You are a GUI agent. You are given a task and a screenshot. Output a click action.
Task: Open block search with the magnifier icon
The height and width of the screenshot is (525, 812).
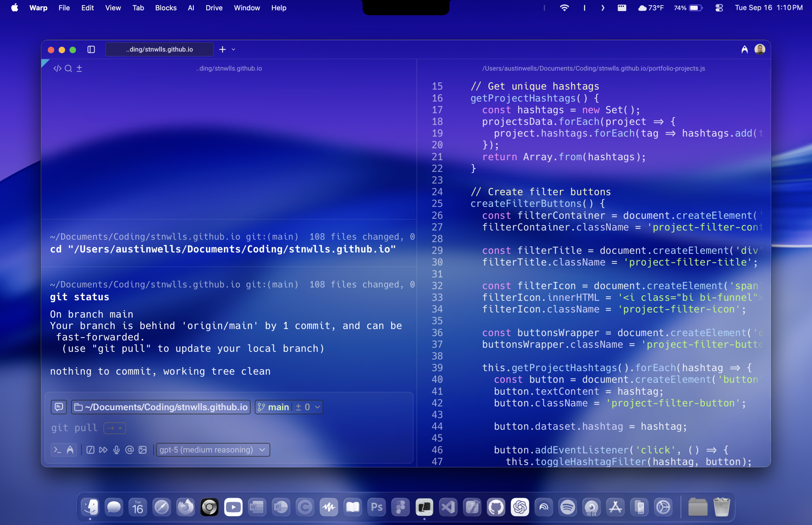[69, 68]
